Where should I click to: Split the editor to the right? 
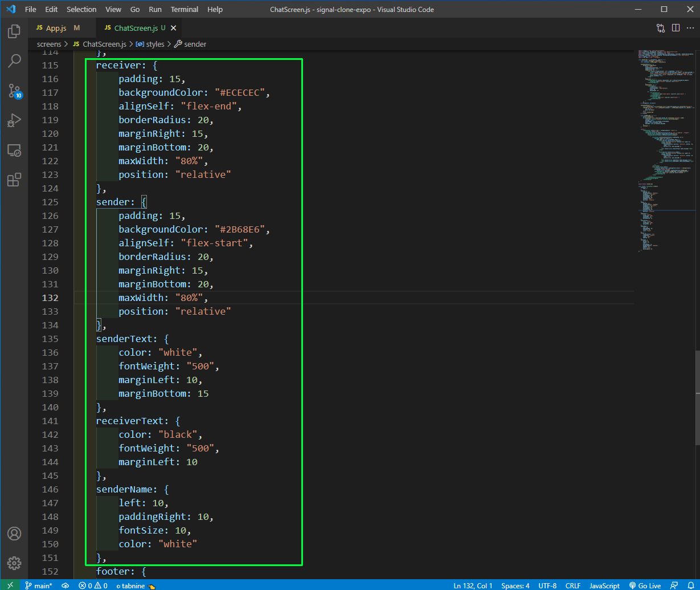click(x=676, y=28)
